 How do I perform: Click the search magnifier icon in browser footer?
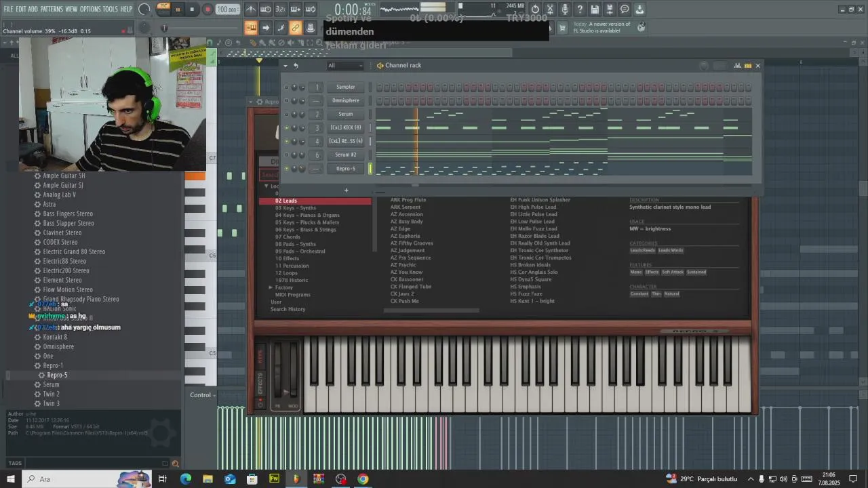pyautogui.click(x=176, y=464)
